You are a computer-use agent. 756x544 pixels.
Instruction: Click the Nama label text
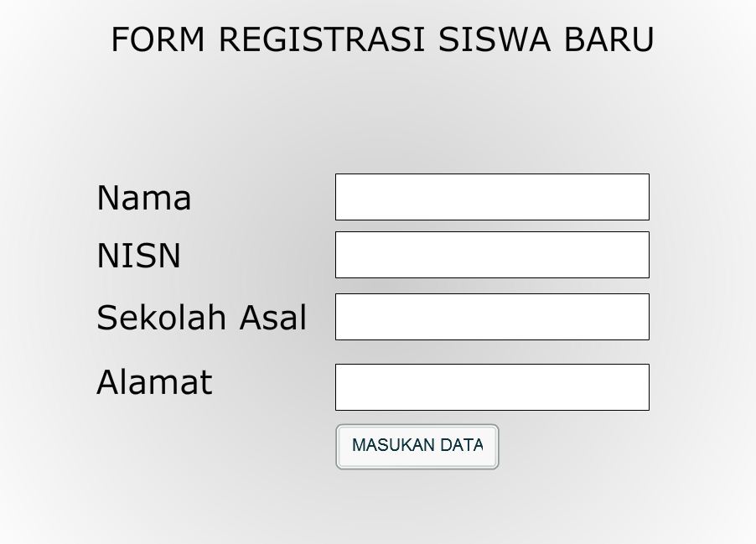144,199
